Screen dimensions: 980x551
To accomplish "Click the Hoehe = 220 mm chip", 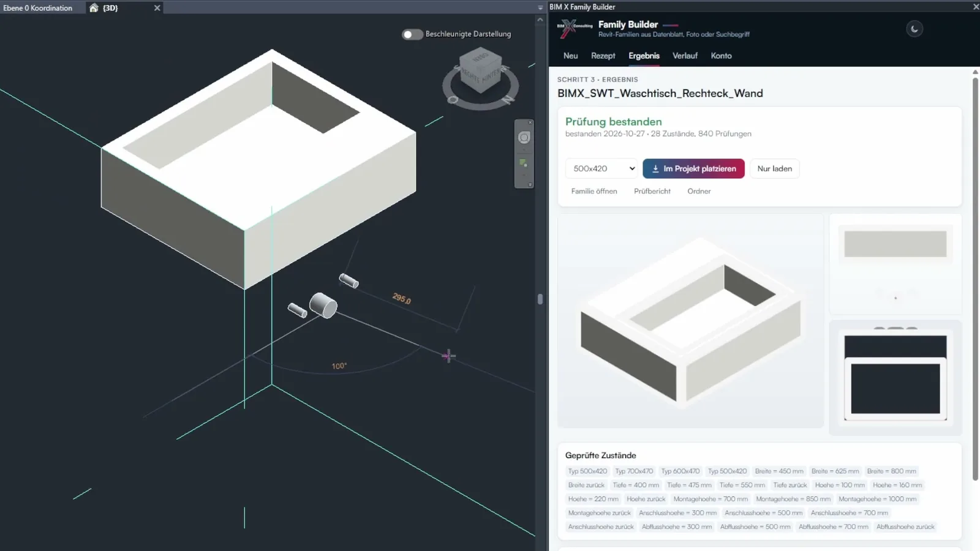I will click(x=593, y=499).
